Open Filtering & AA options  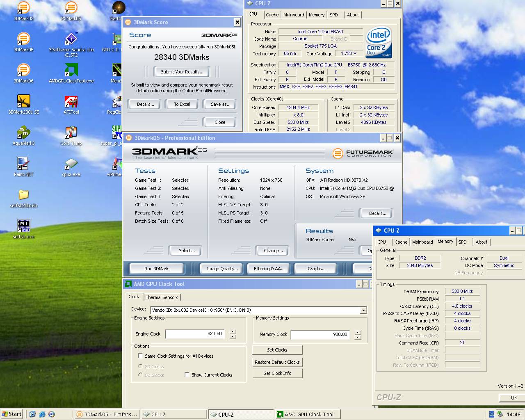[x=269, y=269]
